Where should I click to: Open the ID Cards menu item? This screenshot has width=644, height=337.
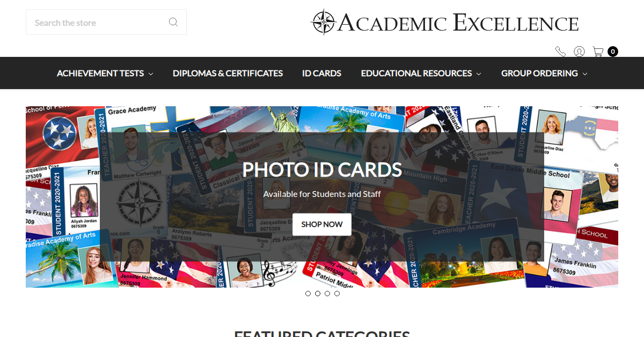coord(321,73)
